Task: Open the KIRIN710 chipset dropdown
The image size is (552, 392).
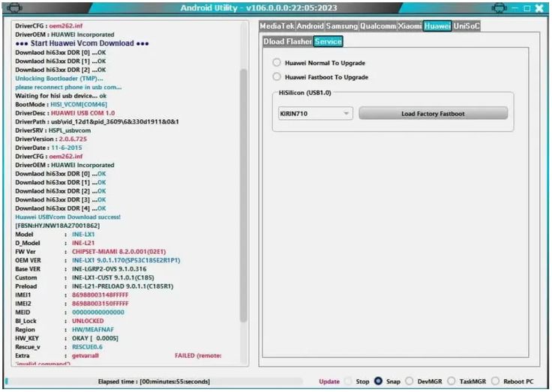Action: tap(315, 113)
